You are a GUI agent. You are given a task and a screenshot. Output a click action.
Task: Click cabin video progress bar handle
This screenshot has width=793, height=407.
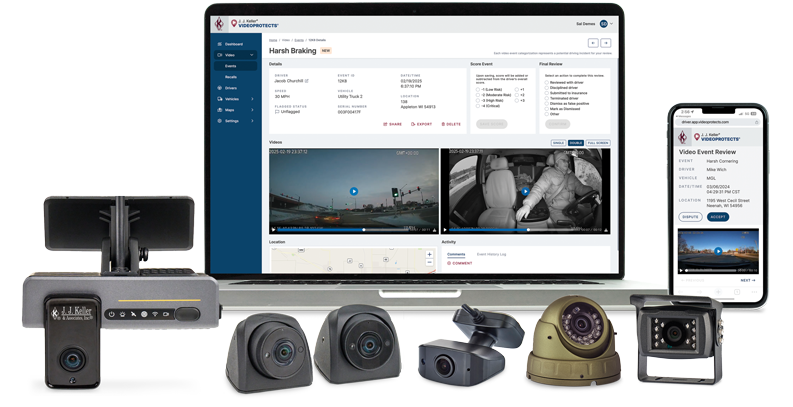click(x=528, y=230)
